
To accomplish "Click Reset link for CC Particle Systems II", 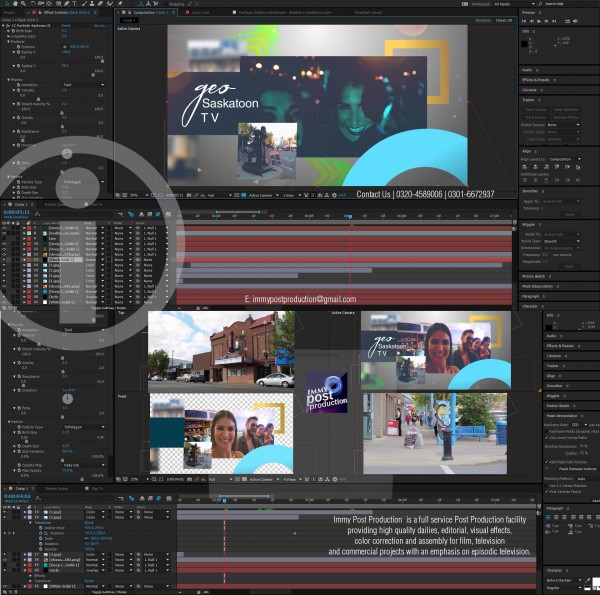I will click(x=66, y=26).
